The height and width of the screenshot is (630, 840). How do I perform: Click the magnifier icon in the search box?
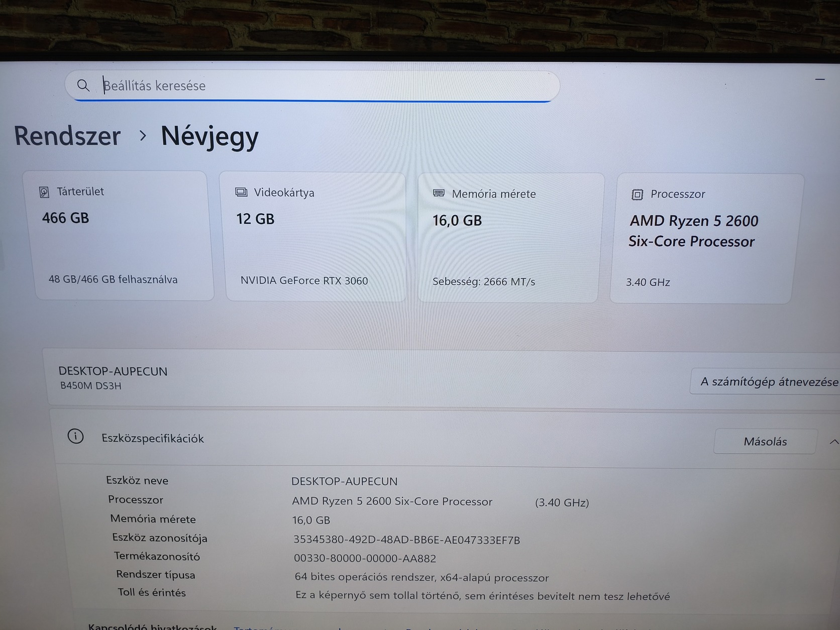(83, 85)
